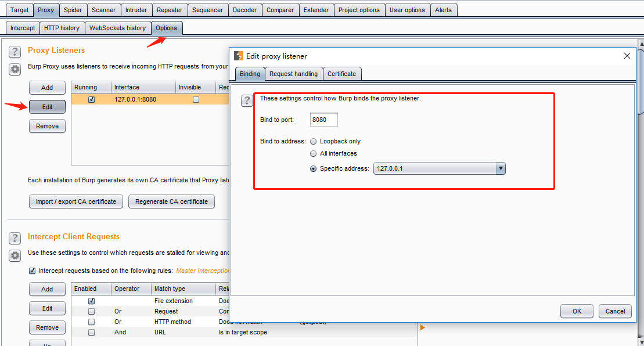Sort listeners by Interface column header
644x346 pixels.
pyautogui.click(x=143, y=88)
